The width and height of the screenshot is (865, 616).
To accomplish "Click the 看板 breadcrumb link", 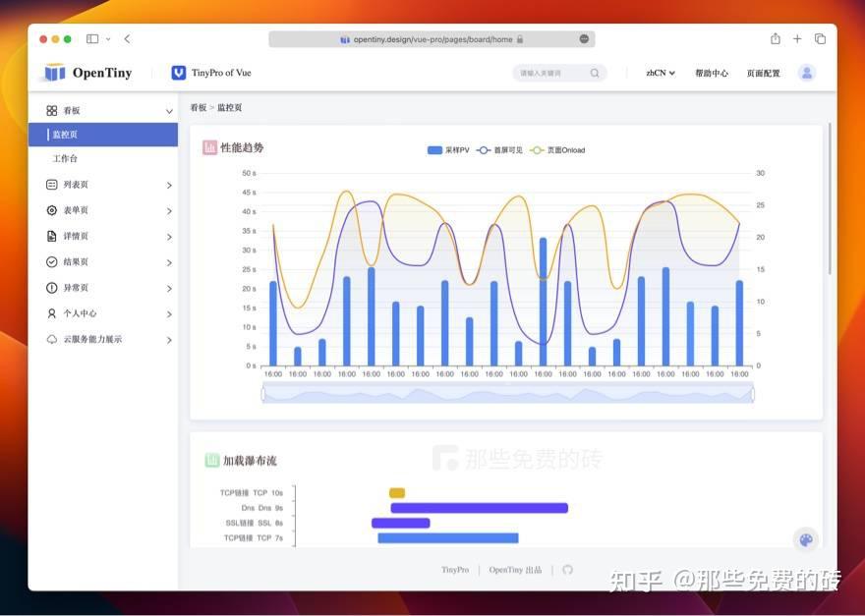I will (197, 108).
